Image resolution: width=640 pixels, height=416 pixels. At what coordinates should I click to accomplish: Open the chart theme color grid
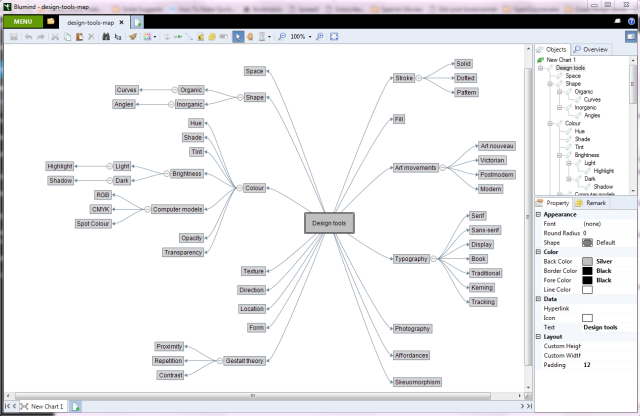[147, 37]
